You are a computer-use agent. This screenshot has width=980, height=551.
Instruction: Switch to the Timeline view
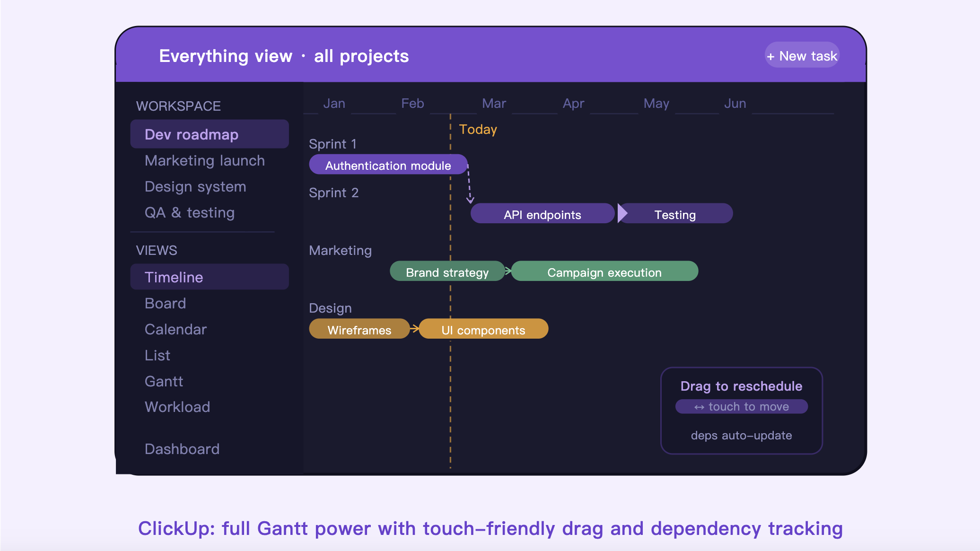(210, 277)
